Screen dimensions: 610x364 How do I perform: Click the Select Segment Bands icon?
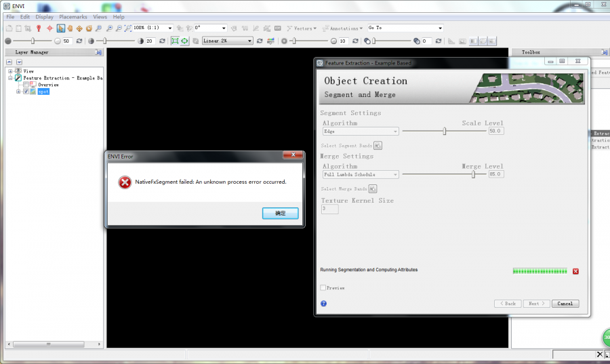[x=378, y=146]
